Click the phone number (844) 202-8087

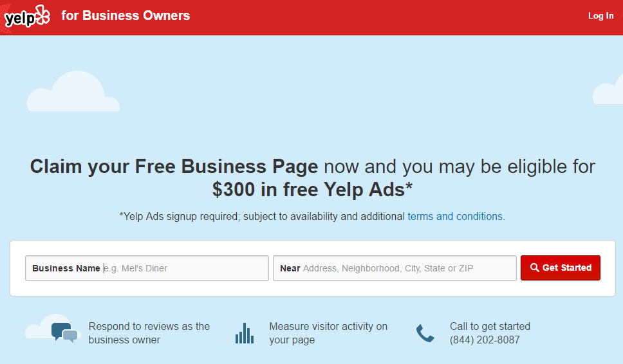(x=485, y=340)
